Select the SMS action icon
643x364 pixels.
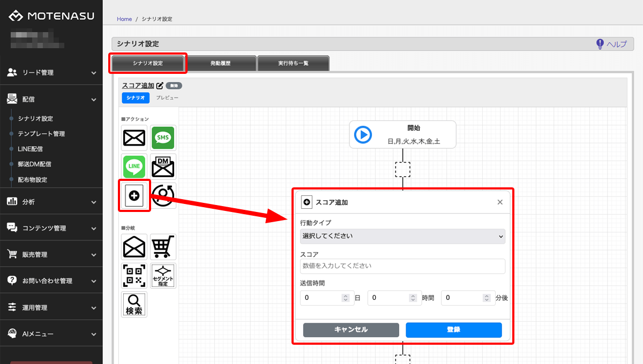pos(163,138)
